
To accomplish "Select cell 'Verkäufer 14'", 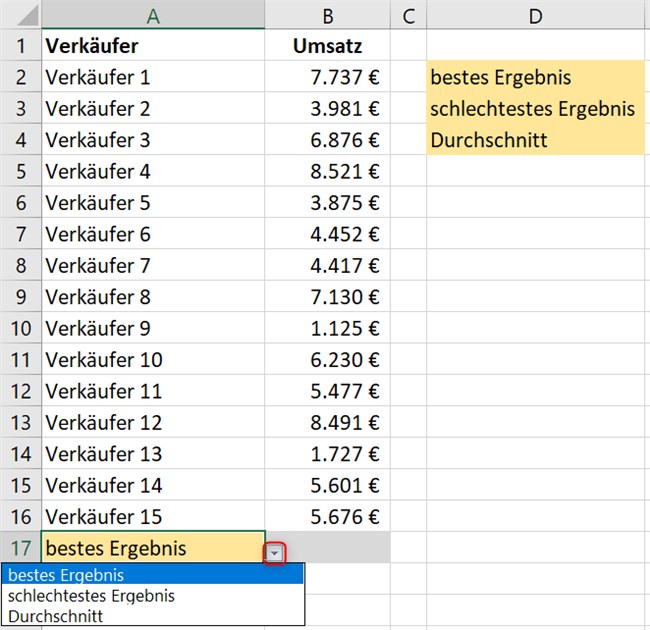I will 153,485.
